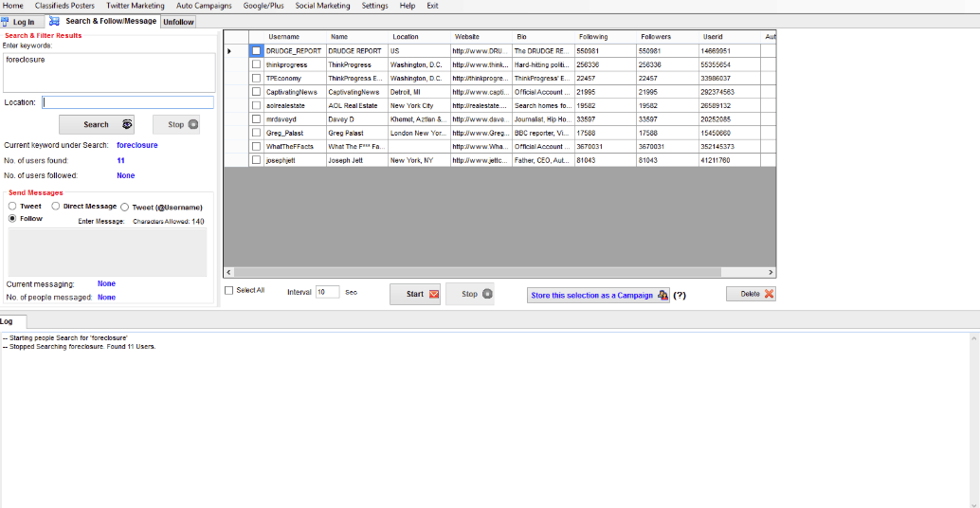The height and width of the screenshot is (508, 980).
Task: Click into the Location input field
Action: tap(128, 102)
